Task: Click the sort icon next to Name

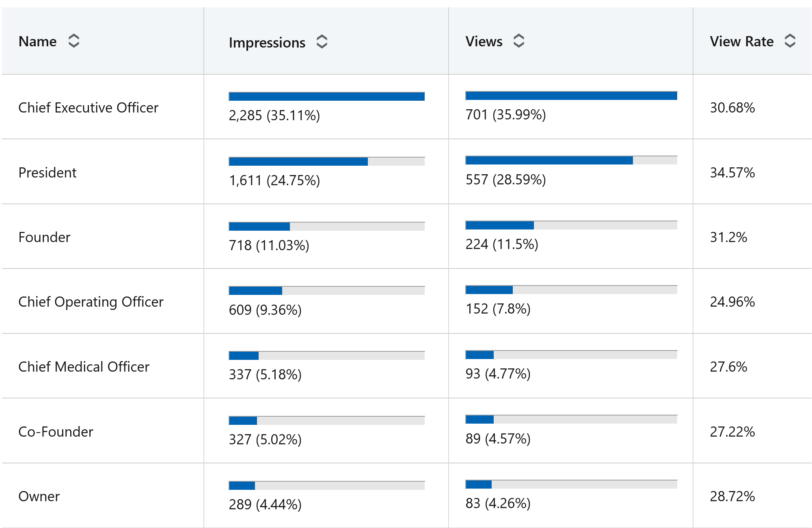Action: [x=73, y=41]
